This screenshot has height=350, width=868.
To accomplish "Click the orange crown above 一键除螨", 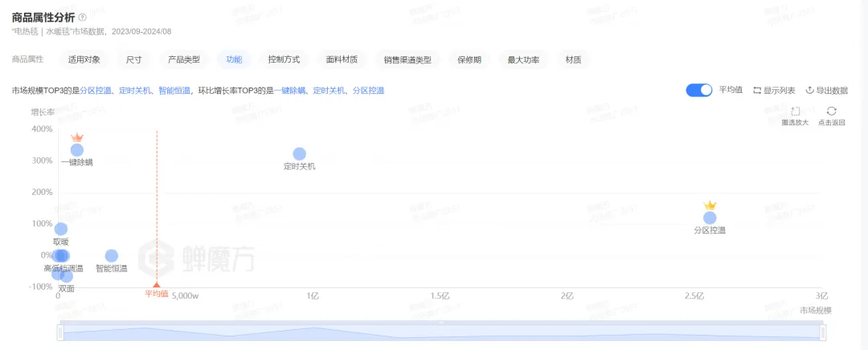I will click(77, 137).
